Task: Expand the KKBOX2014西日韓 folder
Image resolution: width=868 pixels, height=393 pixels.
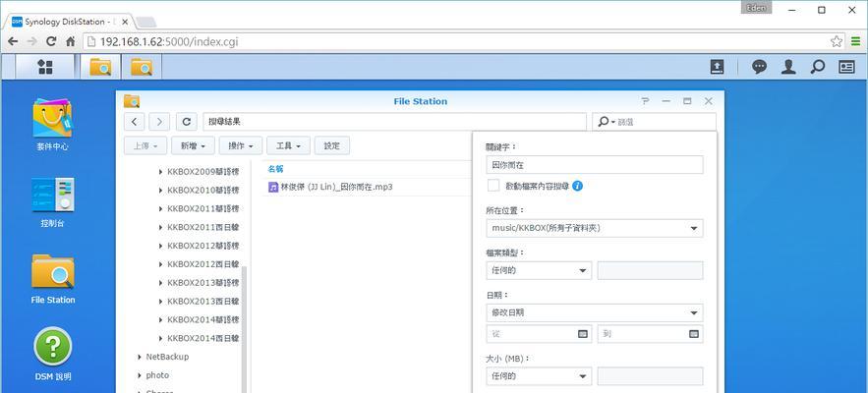Action: 160,338
